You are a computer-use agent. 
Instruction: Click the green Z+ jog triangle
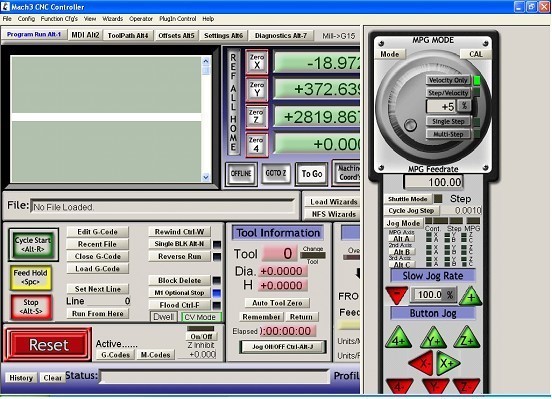pos(467,338)
